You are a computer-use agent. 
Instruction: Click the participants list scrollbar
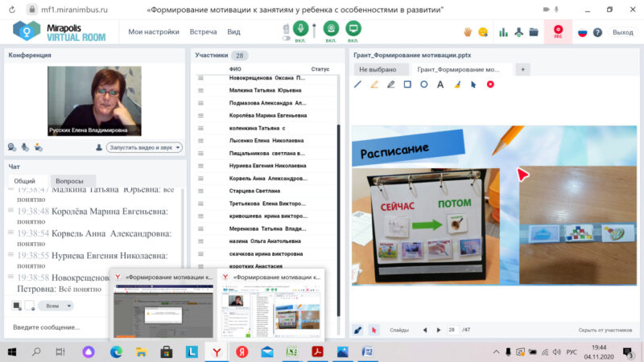point(338,220)
